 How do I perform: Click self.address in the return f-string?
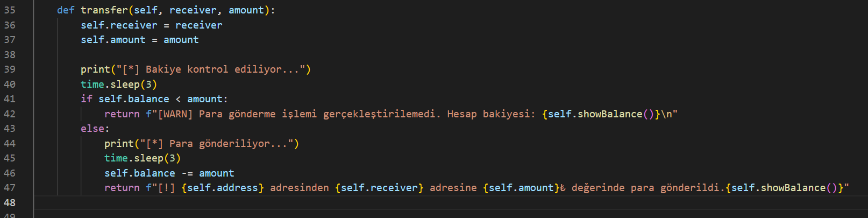(223, 188)
